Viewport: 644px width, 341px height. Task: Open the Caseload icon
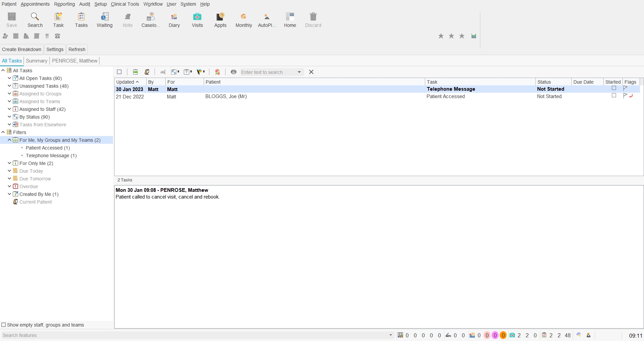[151, 20]
